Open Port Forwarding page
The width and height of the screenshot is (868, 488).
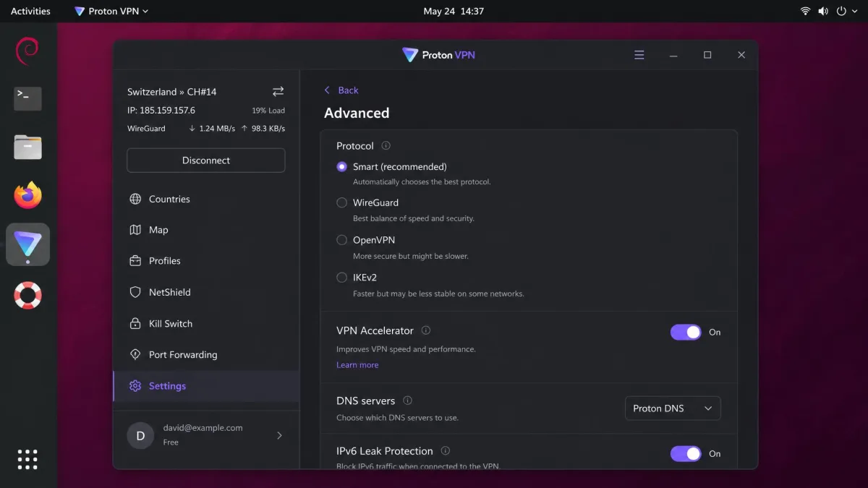pos(206,355)
